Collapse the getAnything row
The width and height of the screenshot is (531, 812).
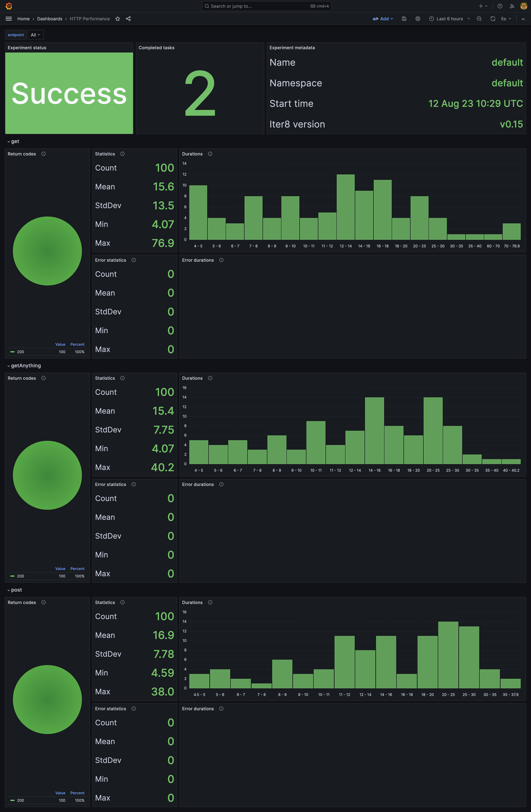tap(24, 365)
